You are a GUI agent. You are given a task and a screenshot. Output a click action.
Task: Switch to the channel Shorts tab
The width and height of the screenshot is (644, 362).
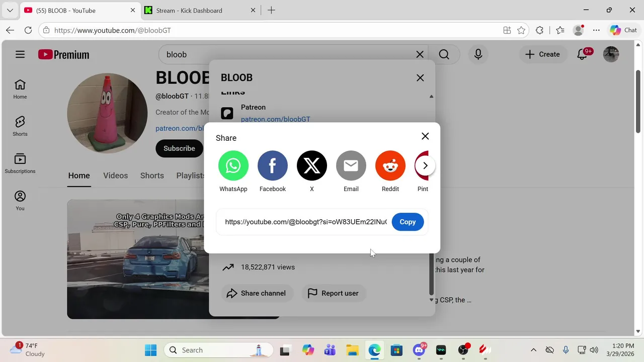click(x=152, y=175)
